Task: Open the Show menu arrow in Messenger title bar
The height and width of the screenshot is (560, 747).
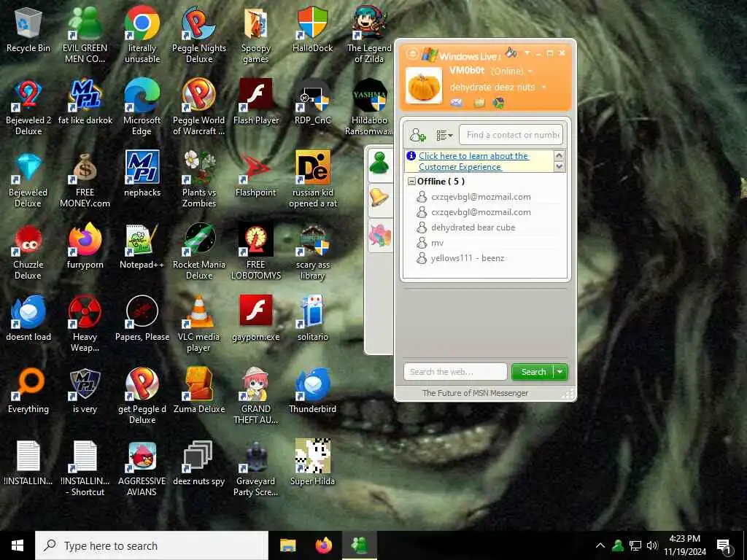Action: pos(527,52)
